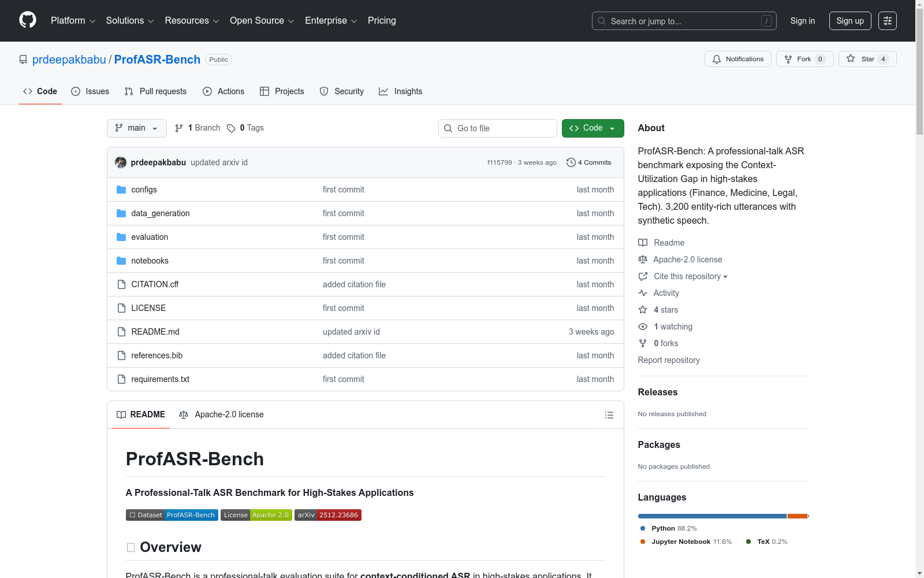This screenshot has width=924, height=578.
Task: Open the 'added citation file' commit on CITATION.cff row
Action: [354, 284]
